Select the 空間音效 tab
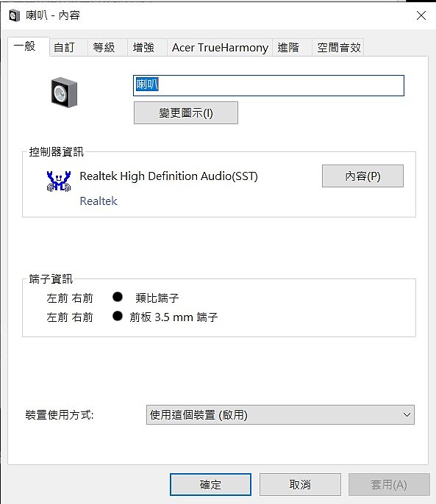 (338, 47)
